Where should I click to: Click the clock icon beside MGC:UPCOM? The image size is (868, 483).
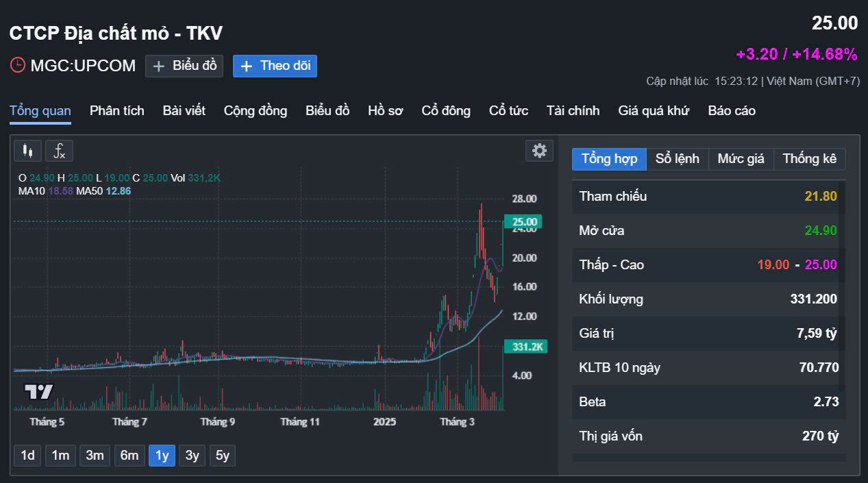(18, 66)
